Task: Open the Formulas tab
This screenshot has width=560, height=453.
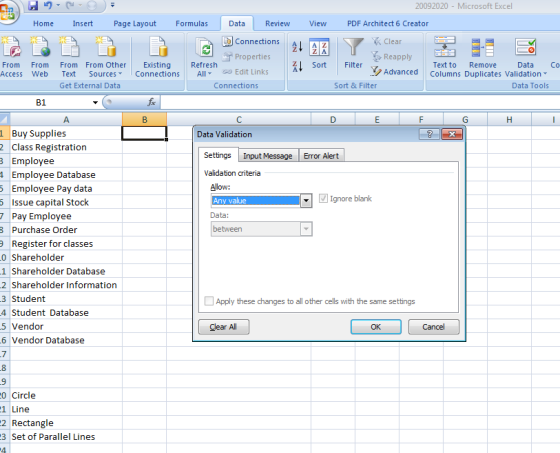Action: (191, 24)
